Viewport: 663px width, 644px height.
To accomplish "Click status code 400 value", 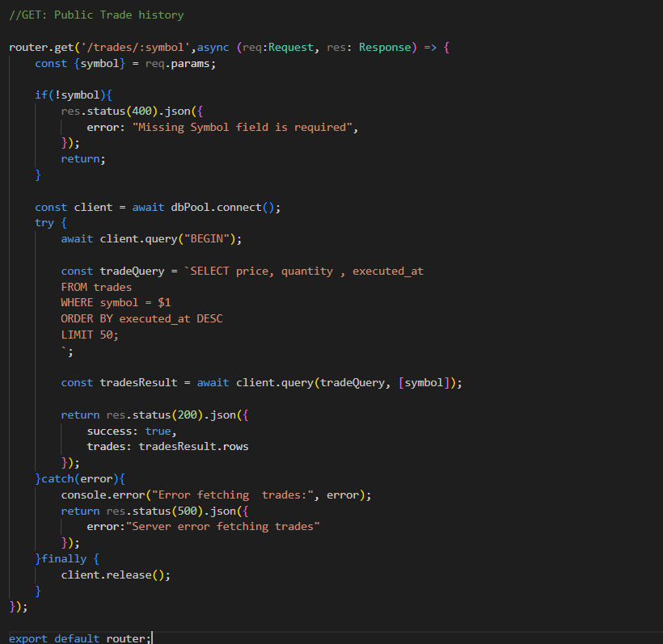I will pos(141,112).
